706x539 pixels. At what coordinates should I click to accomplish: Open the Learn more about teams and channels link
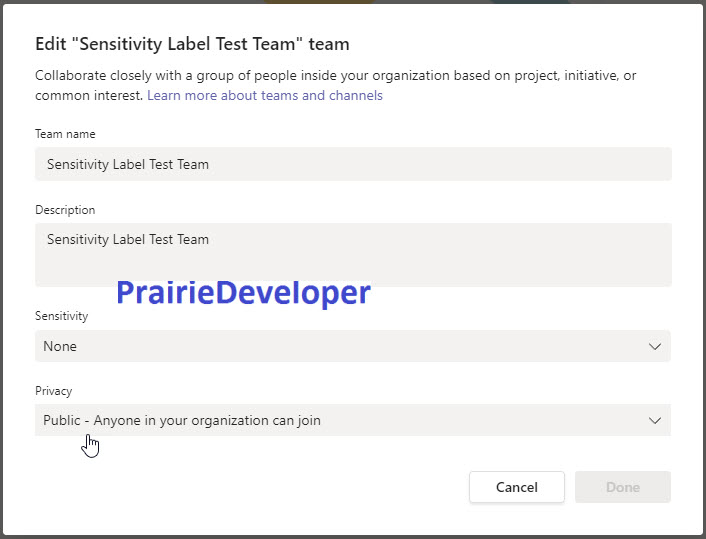pos(265,95)
